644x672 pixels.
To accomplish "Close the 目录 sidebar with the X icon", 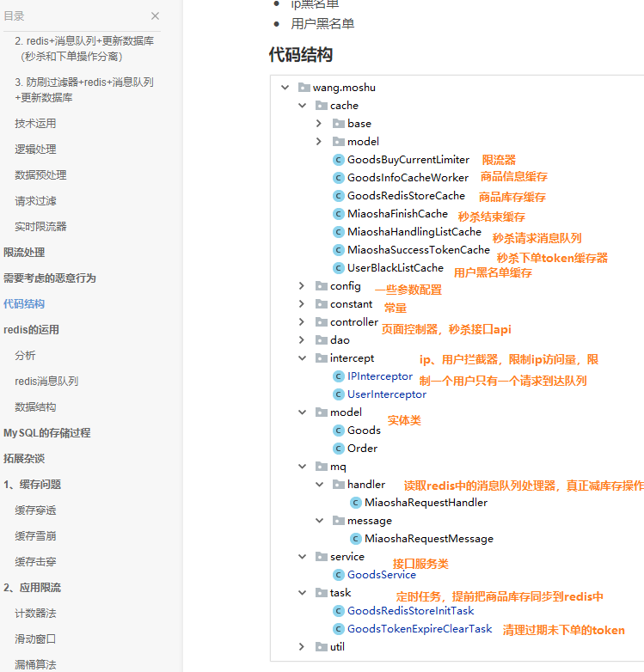I will tap(156, 15).
